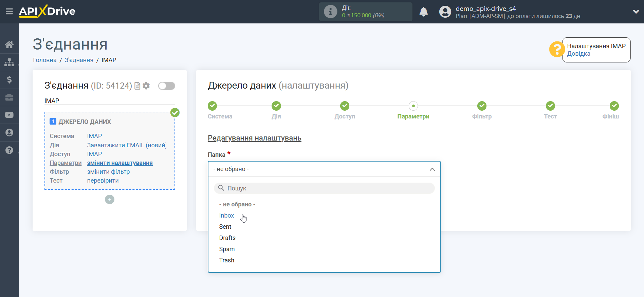Click the Пошук search field
Viewport: 644px width, 297px height.
324,188
